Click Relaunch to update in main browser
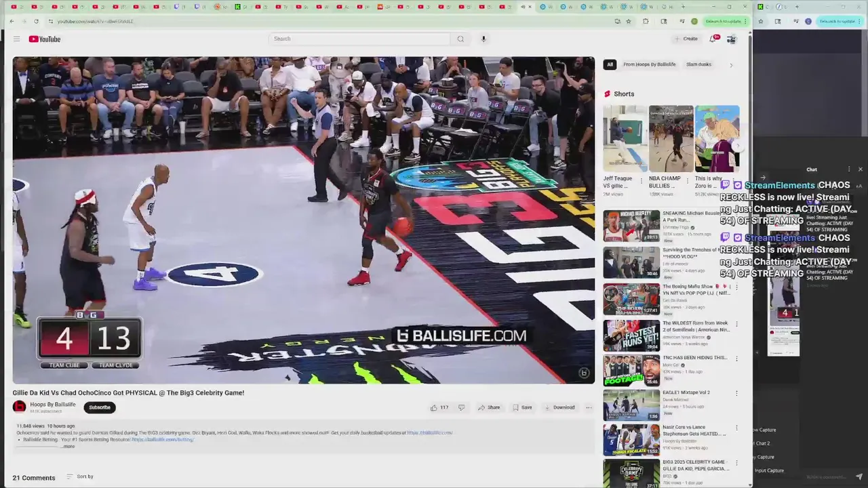 click(724, 21)
